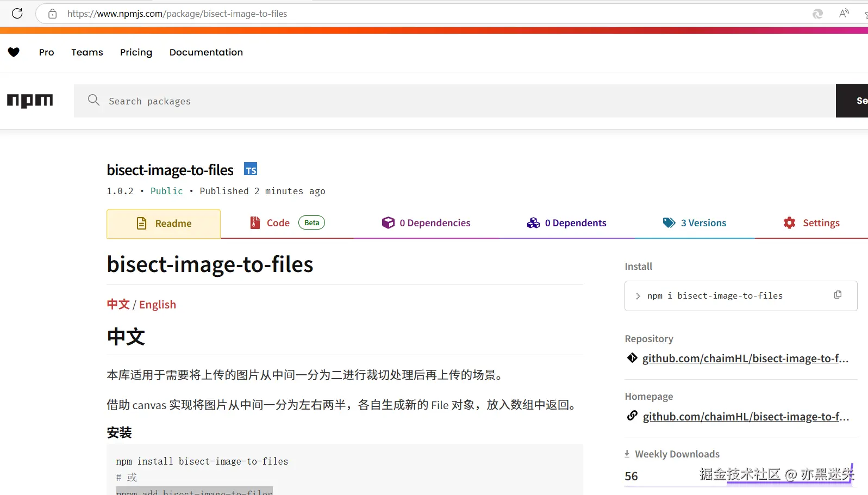The height and width of the screenshot is (495, 868).
Task: Open the Pricing page link
Action: (x=136, y=52)
